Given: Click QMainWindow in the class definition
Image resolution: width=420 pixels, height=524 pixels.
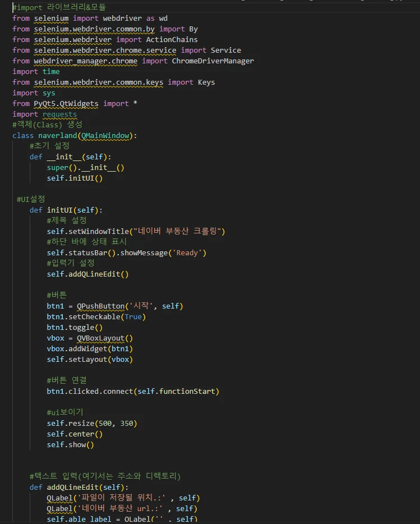Looking at the screenshot, I should [105, 135].
